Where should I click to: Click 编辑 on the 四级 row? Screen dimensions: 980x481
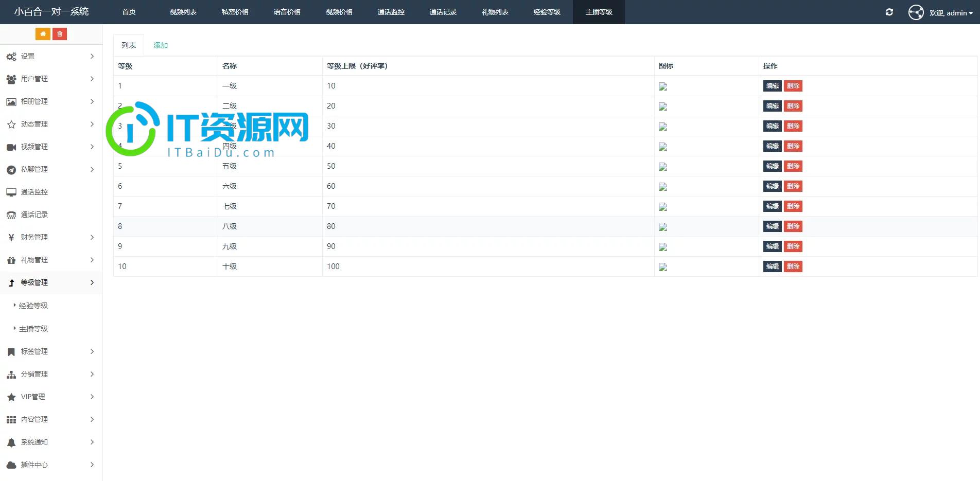click(x=772, y=146)
